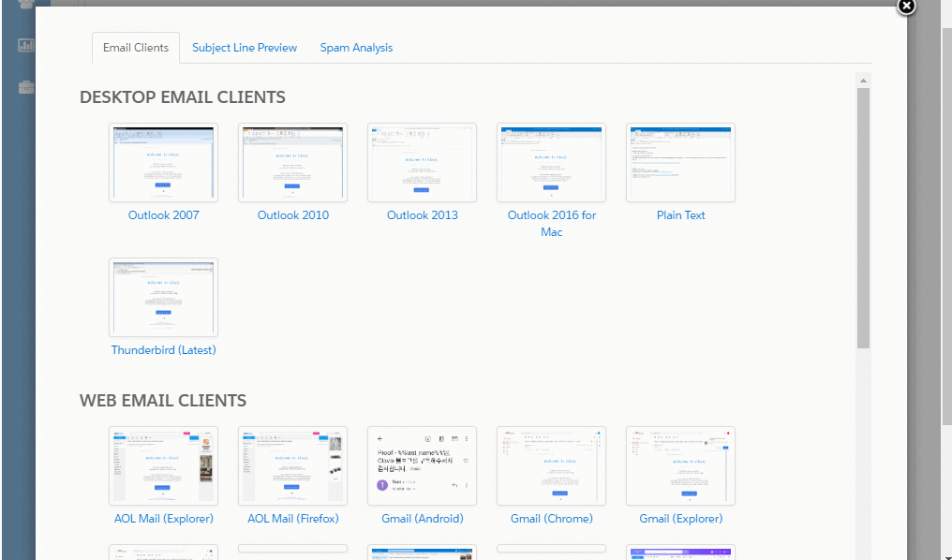952x560 pixels.
Task: Open the Plain Text preview thumbnail
Action: click(680, 163)
